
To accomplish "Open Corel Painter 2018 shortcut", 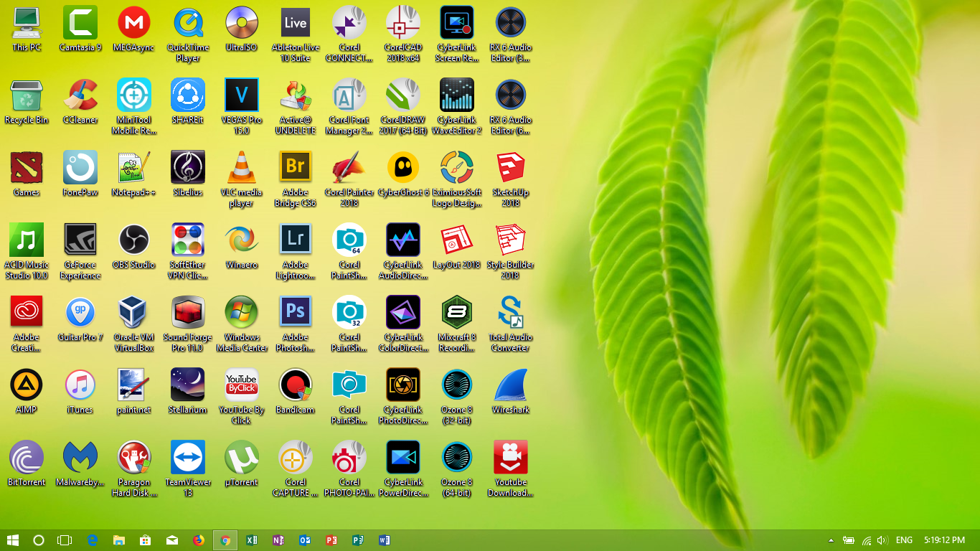I will click(349, 167).
